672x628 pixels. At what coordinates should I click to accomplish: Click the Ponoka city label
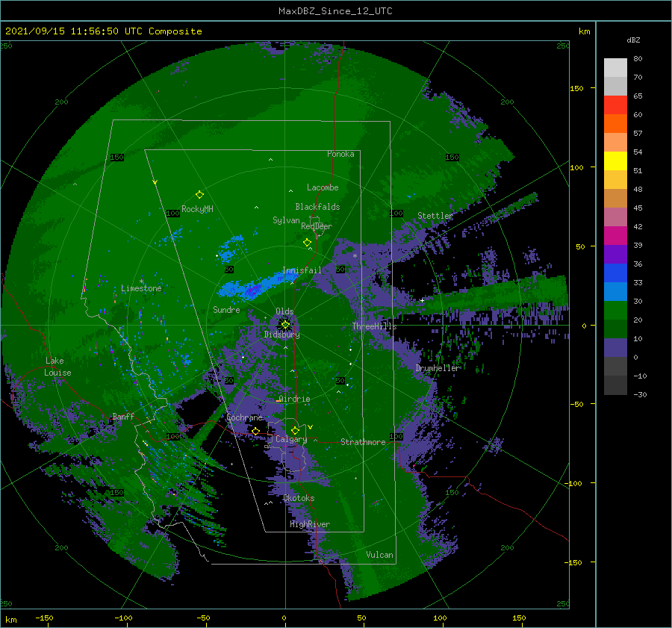(x=340, y=154)
